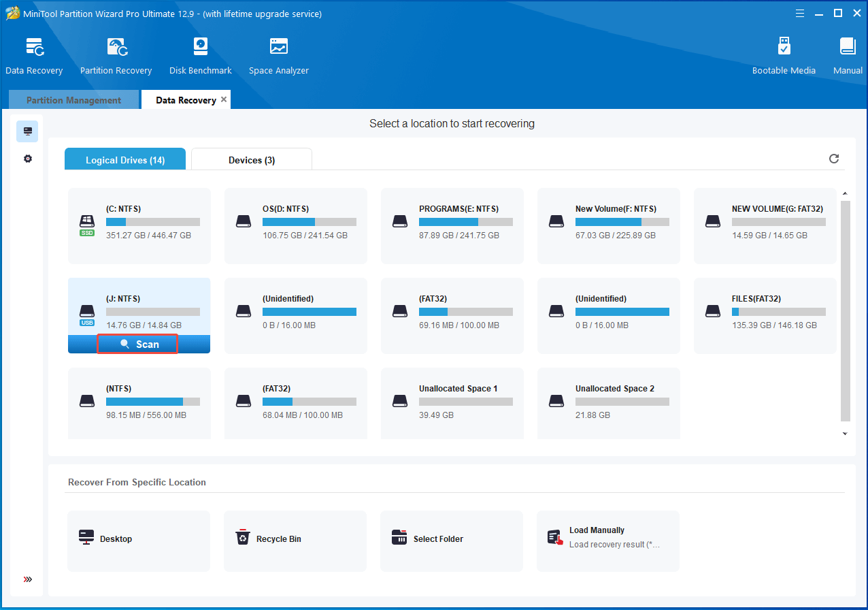The image size is (868, 610).
Task: Click Load Manually label
Action: tap(597, 530)
